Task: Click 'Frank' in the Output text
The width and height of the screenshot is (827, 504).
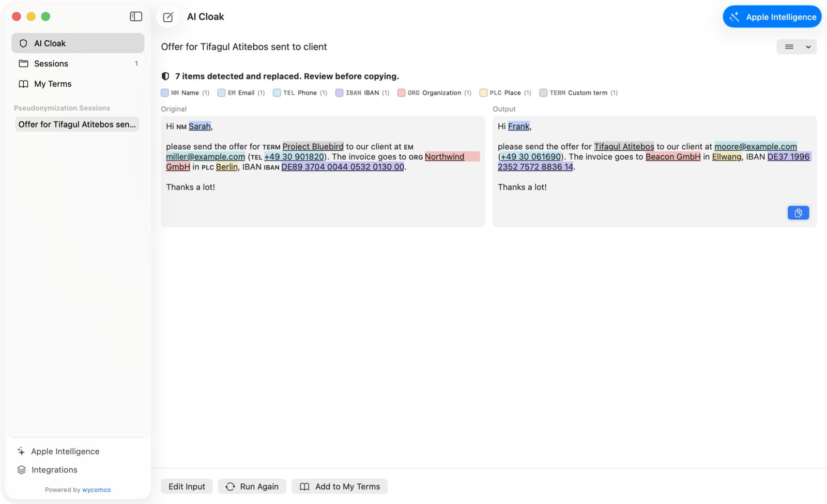Action: click(519, 127)
